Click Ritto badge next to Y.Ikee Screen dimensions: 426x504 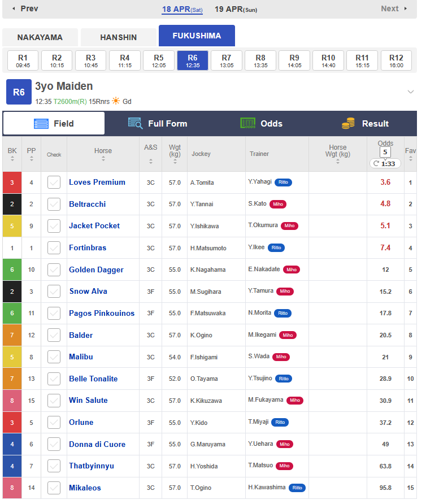(x=276, y=248)
